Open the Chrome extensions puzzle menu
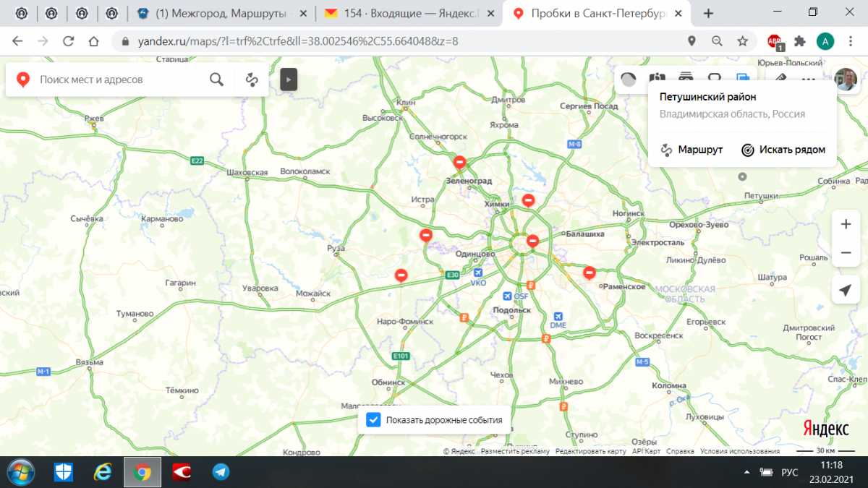Image resolution: width=868 pixels, height=488 pixels. point(800,41)
